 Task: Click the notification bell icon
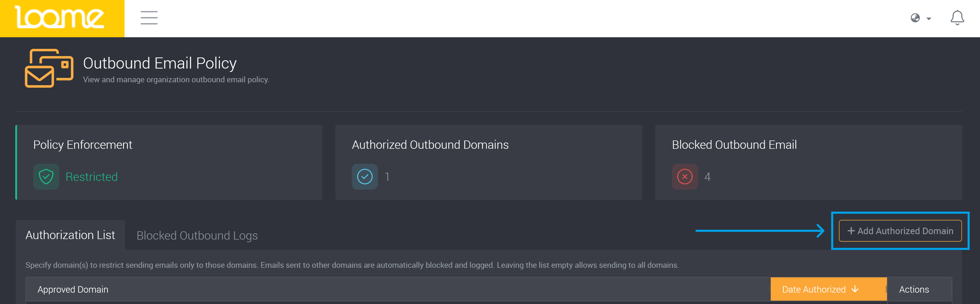pyautogui.click(x=957, y=17)
